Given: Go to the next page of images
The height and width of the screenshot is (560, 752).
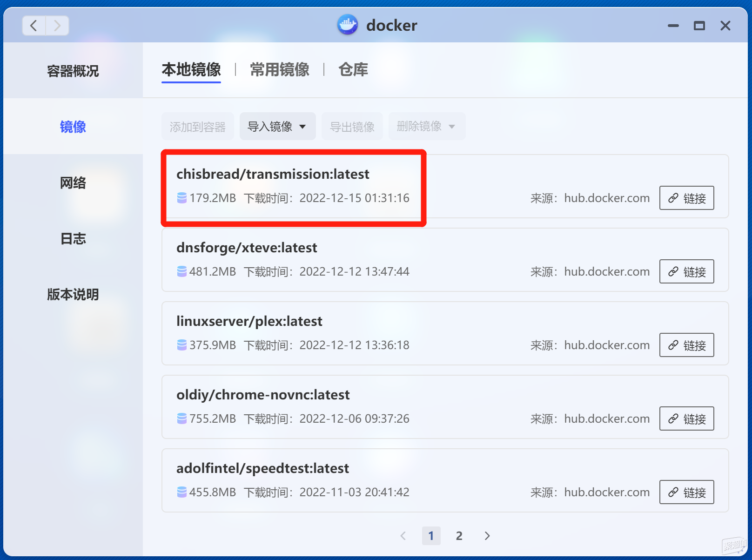Looking at the screenshot, I should (x=487, y=536).
